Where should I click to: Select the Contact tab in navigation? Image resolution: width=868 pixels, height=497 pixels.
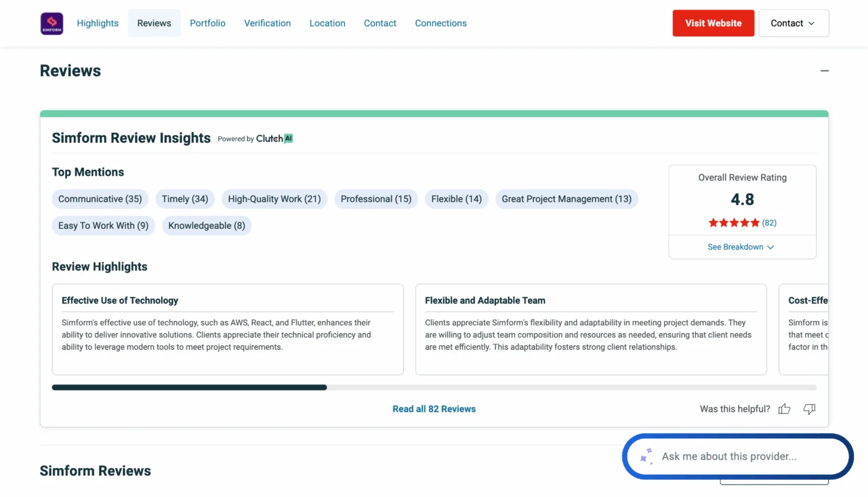point(380,23)
